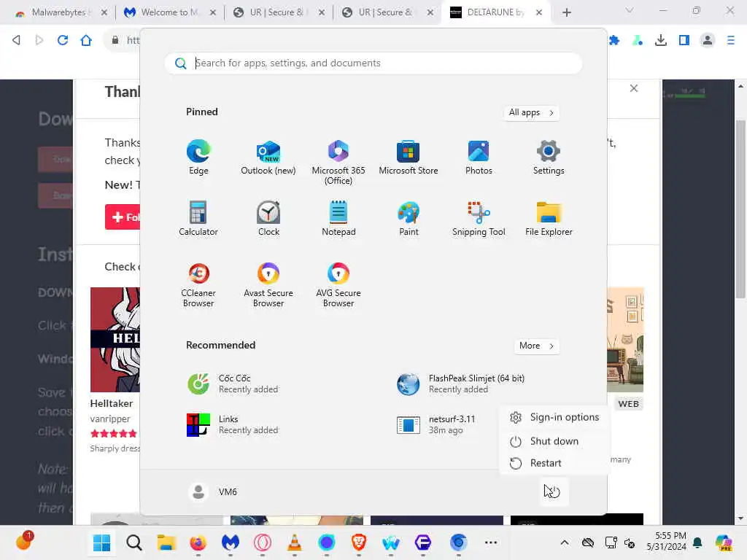The image size is (747, 560).
Task: Open Avast Secure Browser
Action: click(x=268, y=285)
